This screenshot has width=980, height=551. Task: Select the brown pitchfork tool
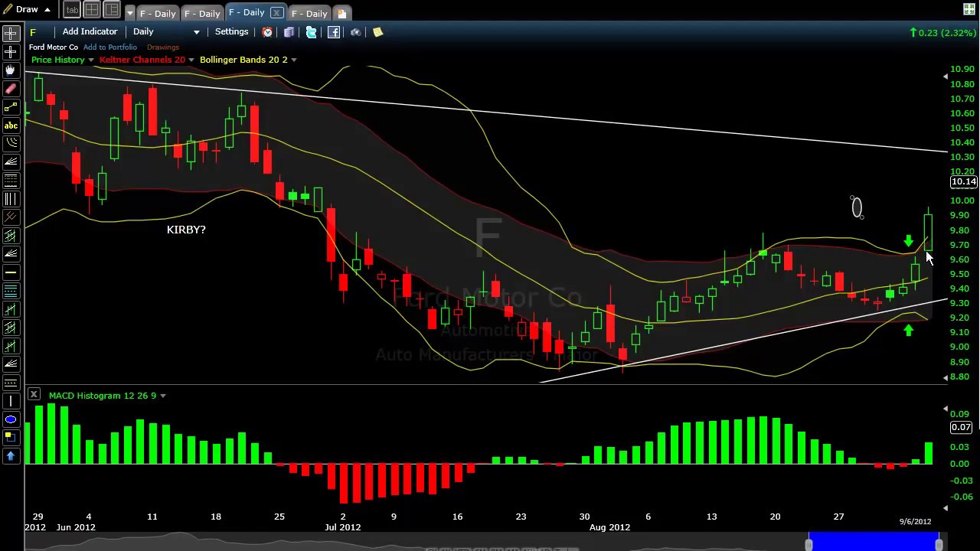11,217
